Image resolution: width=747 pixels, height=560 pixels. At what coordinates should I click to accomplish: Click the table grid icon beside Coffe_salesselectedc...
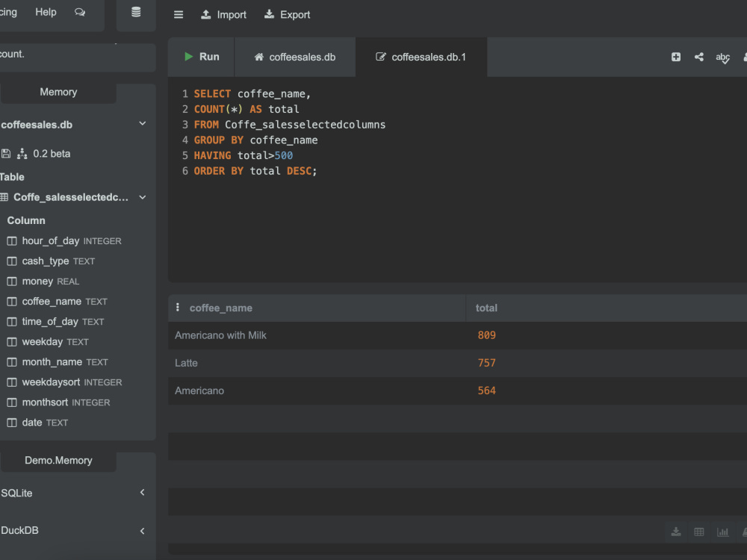click(x=4, y=197)
